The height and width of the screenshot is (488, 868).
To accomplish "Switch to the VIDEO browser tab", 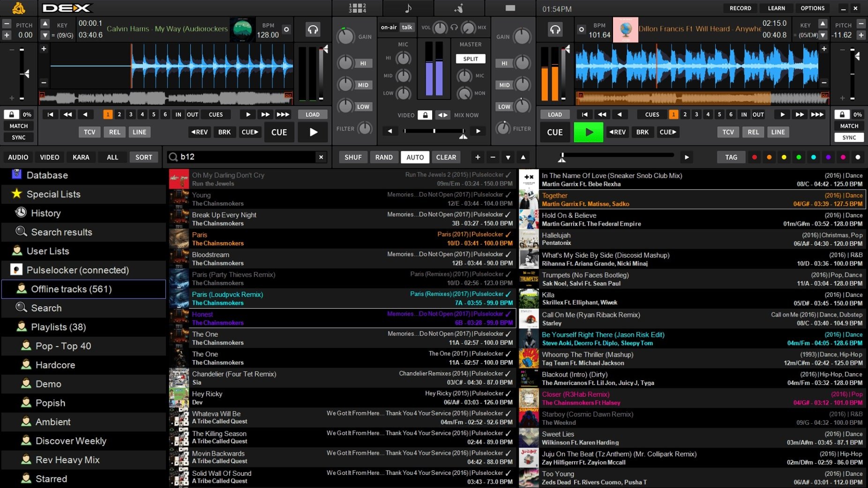I will click(49, 157).
